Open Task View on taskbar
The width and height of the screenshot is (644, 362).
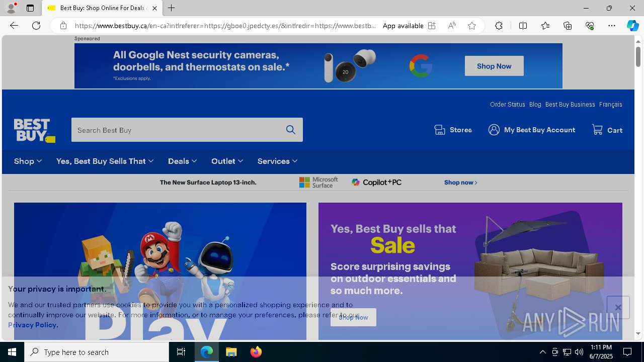click(x=181, y=352)
